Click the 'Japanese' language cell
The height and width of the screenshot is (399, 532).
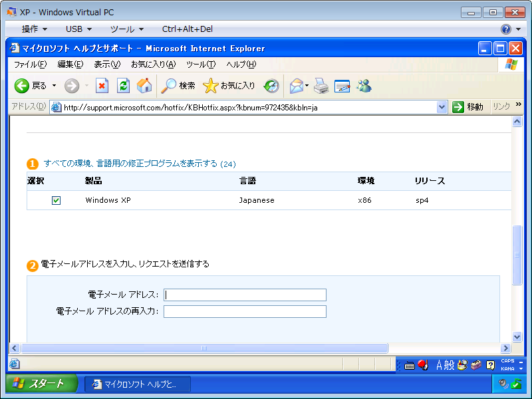257,200
